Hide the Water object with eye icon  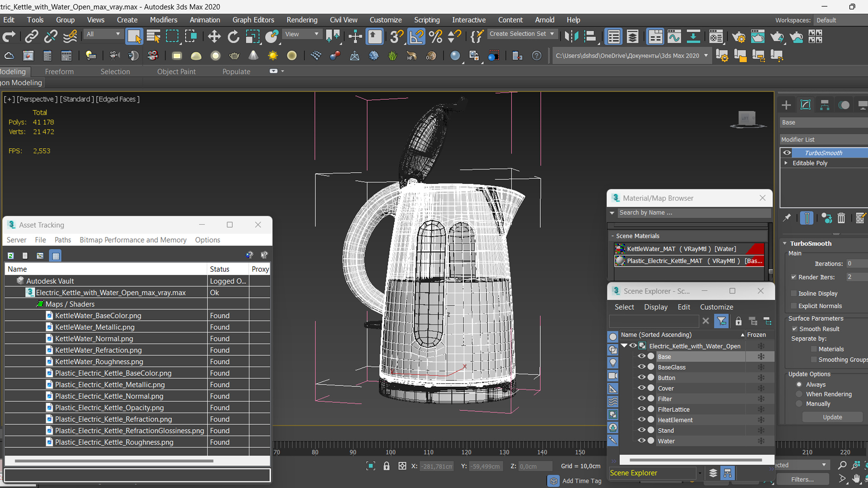click(x=641, y=441)
